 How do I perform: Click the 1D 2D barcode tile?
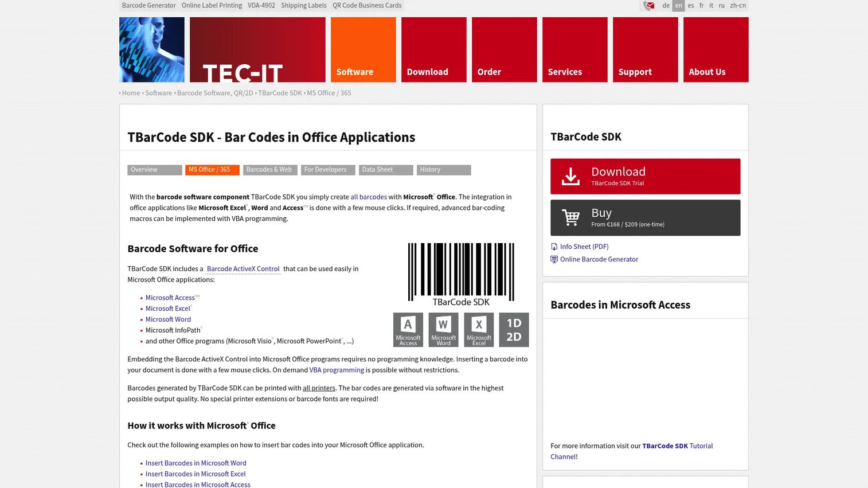tap(514, 330)
